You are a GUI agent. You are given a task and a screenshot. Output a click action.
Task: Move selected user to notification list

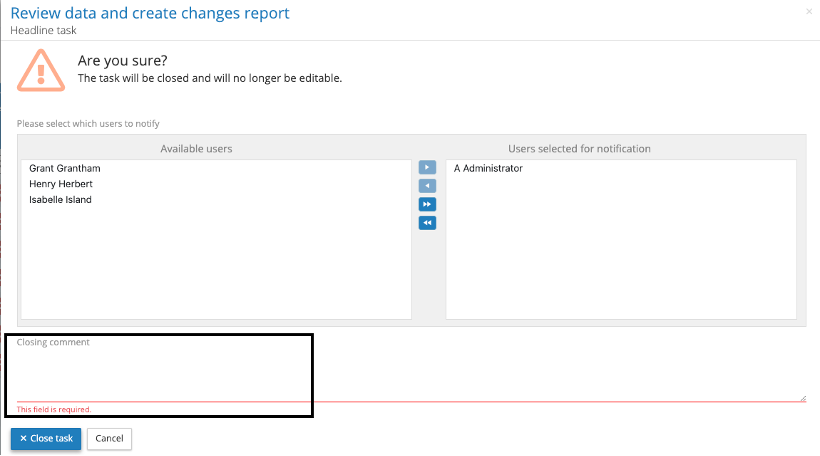(427, 167)
